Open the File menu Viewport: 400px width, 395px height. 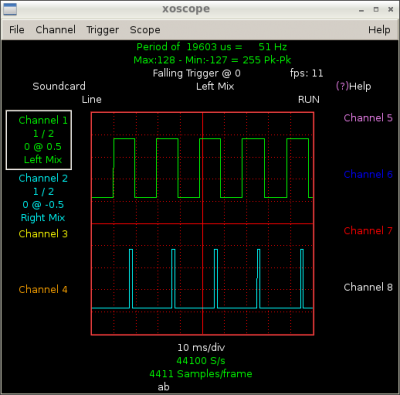17,30
